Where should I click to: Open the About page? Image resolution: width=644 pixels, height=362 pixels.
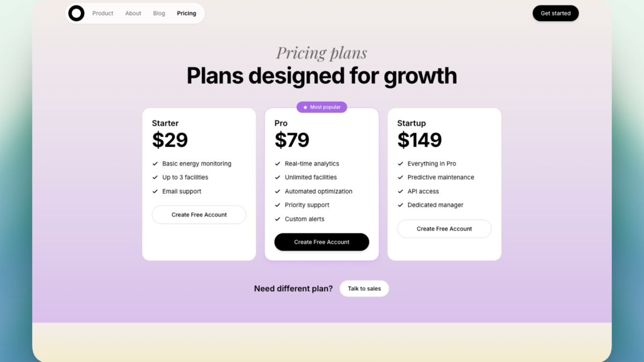tap(133, 13)
